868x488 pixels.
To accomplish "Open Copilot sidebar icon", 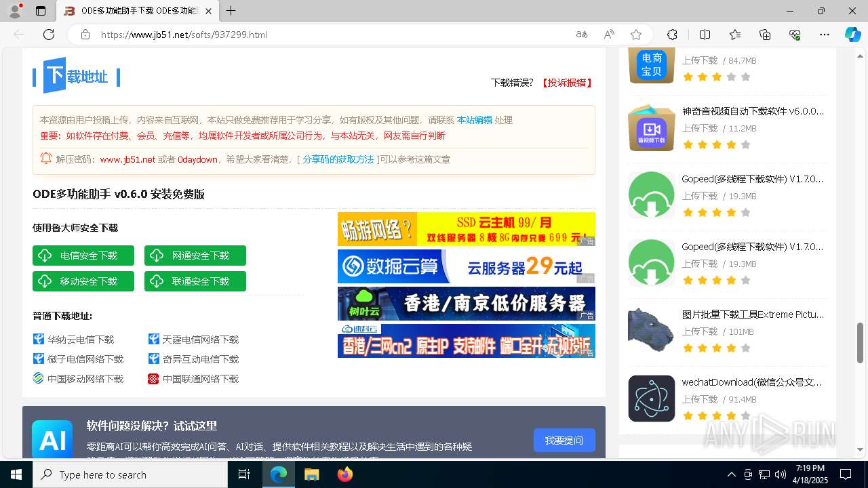I will click(852, 35).
